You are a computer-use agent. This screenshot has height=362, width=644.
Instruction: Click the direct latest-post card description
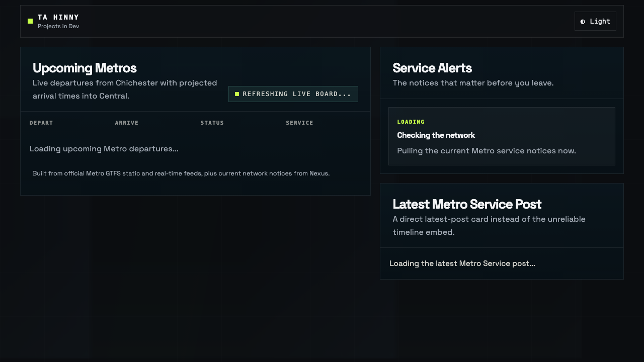pos(489,226)
